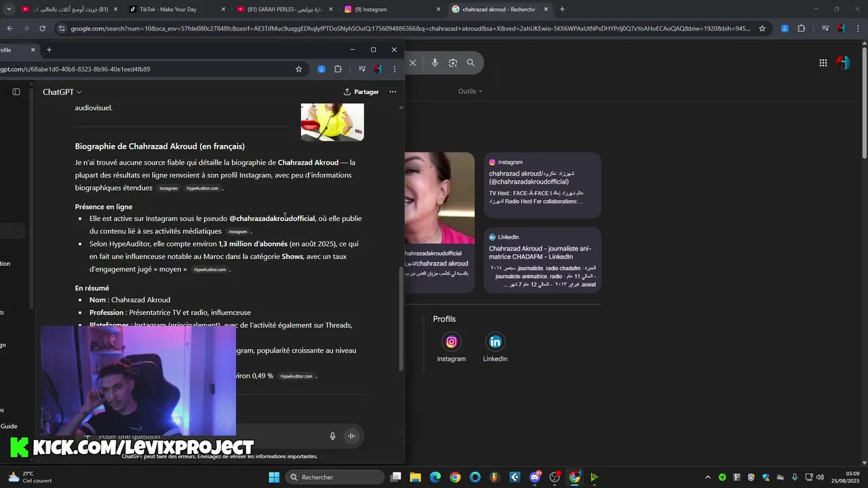The height and width of the screenshot is (488, 868).
Task: Click the site info icon before google.com URL
Action: pos(62,28)
